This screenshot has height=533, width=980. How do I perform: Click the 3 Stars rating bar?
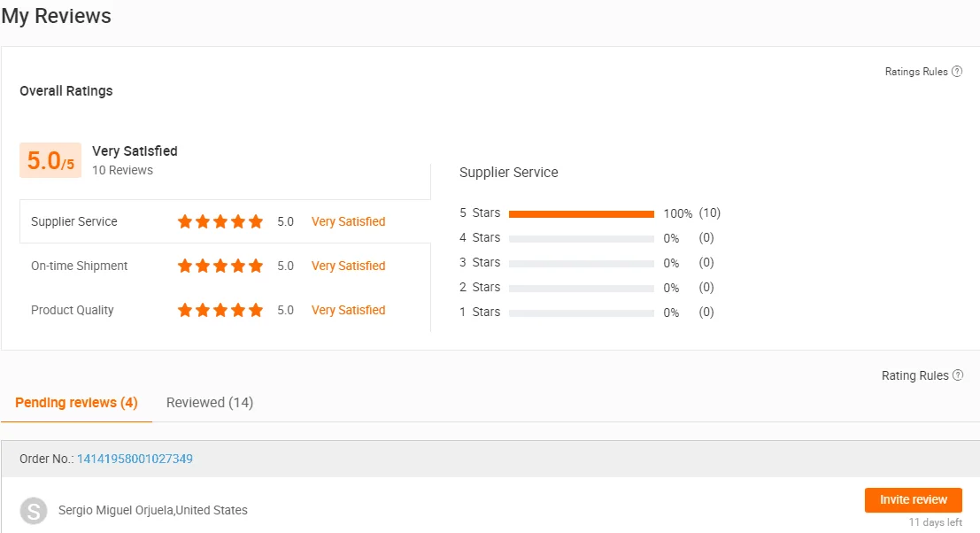click(x=581, y=263)
